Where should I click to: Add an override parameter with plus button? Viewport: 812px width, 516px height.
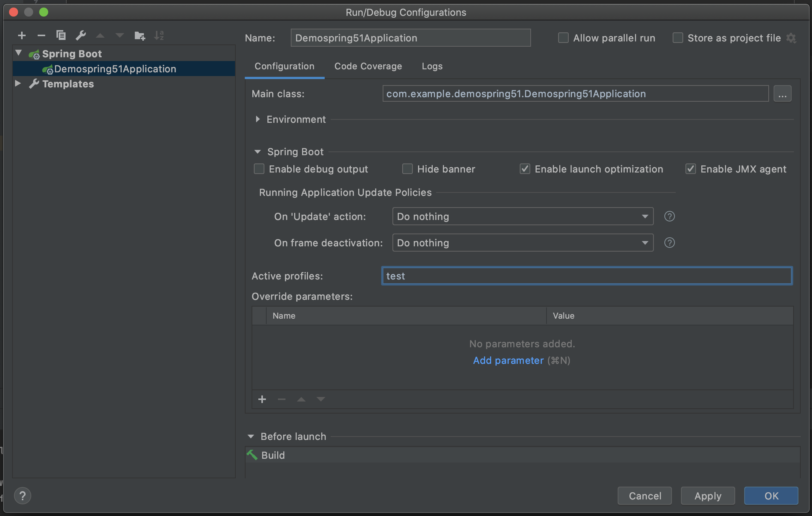(x=262, y=399)
